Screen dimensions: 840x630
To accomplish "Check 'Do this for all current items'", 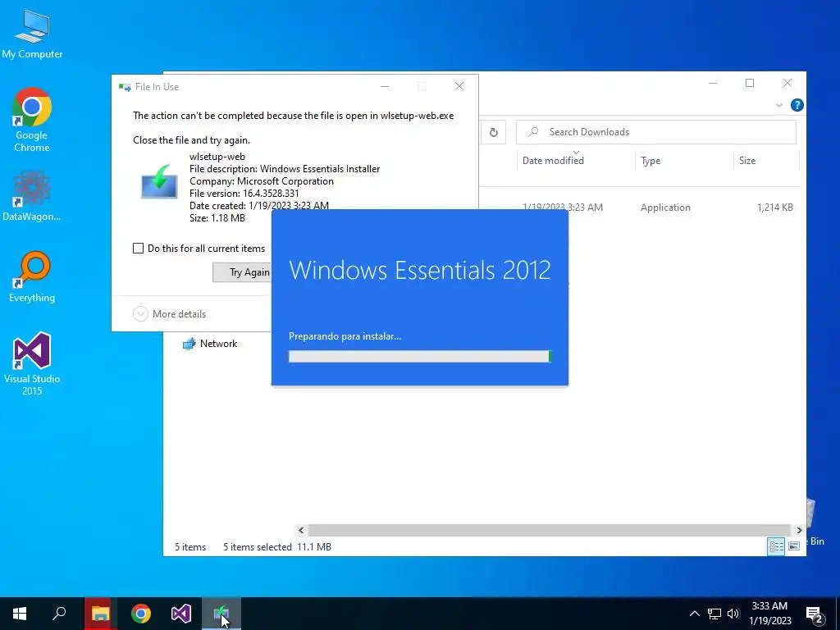I will click(x=138, y=249).
